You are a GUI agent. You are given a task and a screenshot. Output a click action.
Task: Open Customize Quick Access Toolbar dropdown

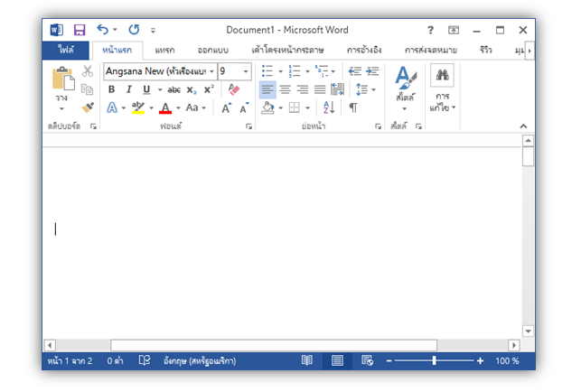pyautogui.click(x=153, y=31)
